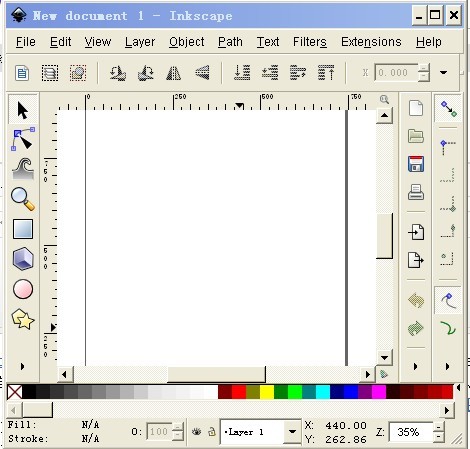Click Select All objects icon
470x449 pixels.
click(22, 73)
